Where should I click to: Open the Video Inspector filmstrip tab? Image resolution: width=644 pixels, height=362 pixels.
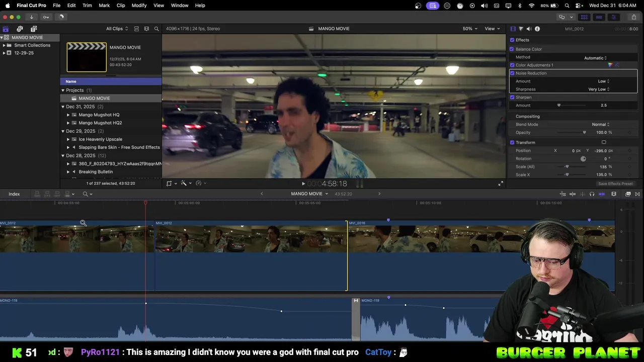tap(513, 29)
